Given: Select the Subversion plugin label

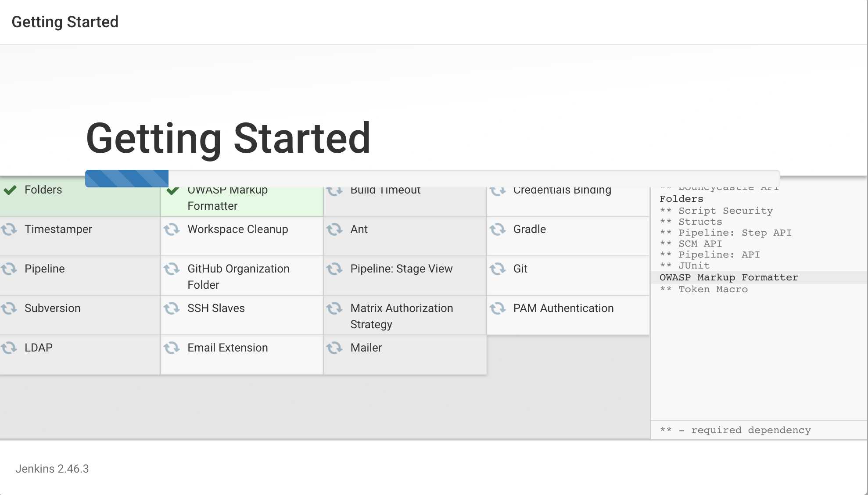Looking at the screenshot, I should tap(53, 308).
